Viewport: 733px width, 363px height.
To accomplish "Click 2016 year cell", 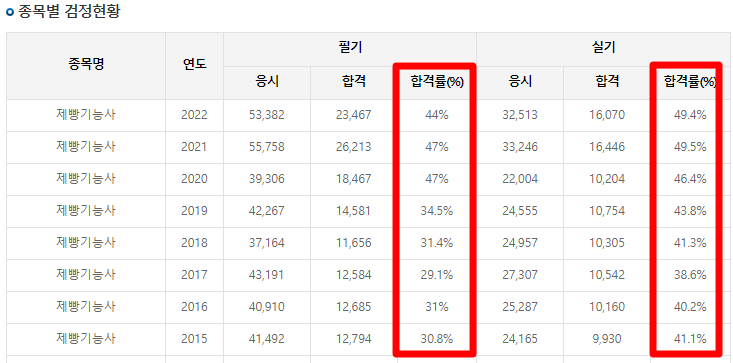I will [194, 307].
